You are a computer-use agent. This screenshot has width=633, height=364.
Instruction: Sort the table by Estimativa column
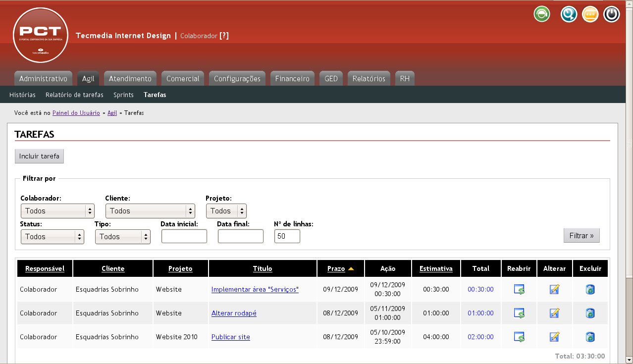pos(436,268)
